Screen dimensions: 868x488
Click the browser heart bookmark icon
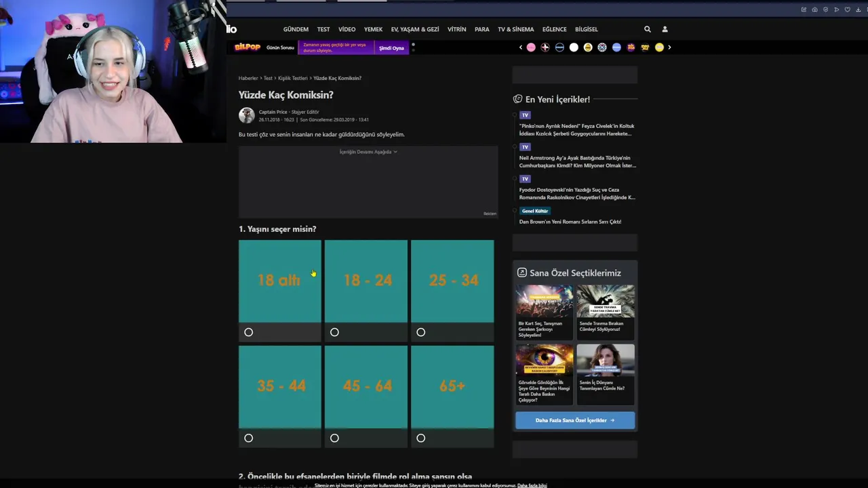[847, 9]
